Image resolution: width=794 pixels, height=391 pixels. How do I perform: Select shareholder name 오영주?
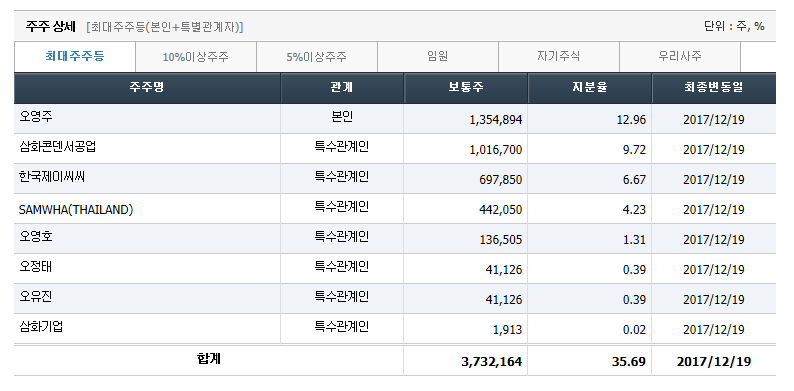pyautogui.click(x=35, y=117)
